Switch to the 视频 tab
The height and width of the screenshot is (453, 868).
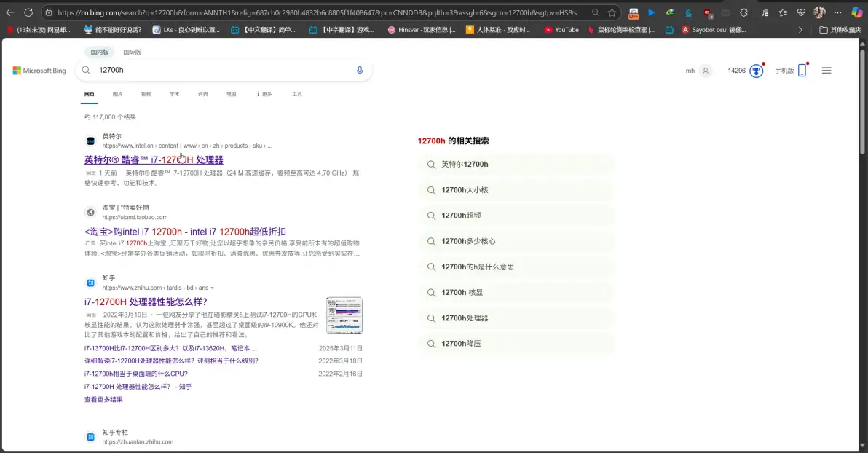pos(146,94)
